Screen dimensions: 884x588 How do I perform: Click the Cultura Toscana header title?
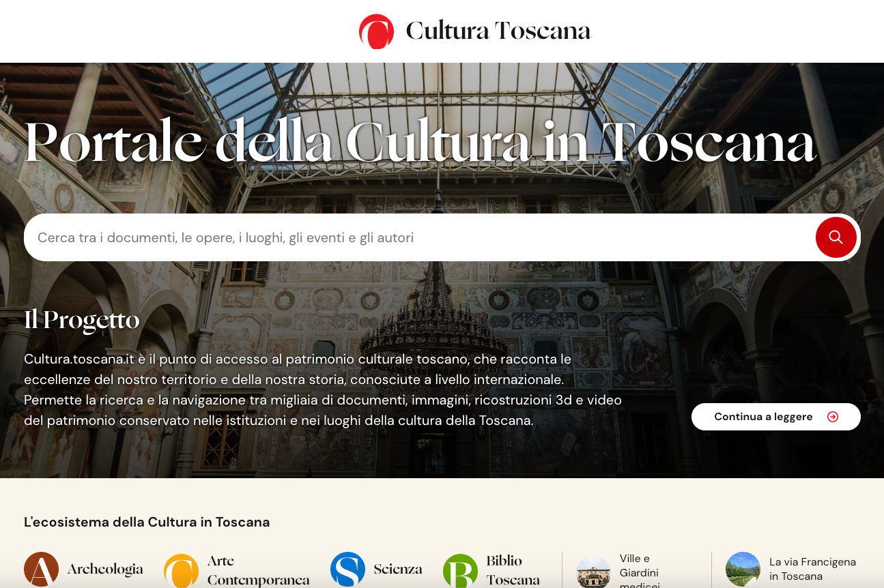(x=498, y=31)
